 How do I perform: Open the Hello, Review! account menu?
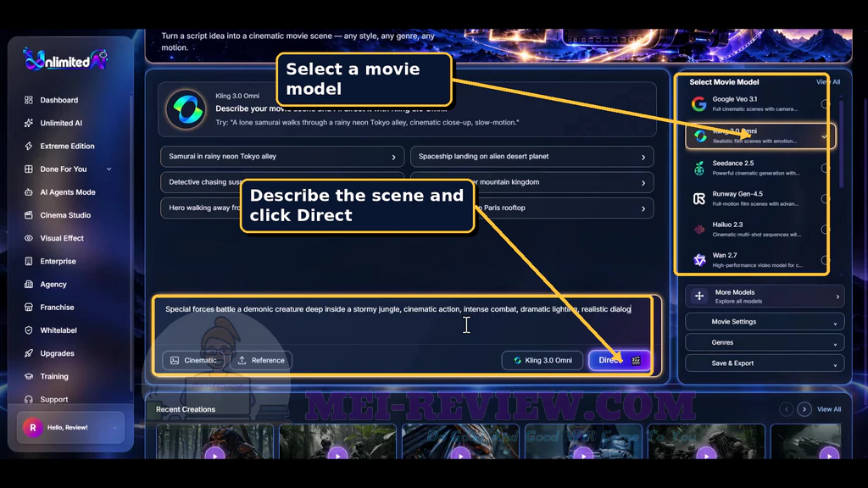(x=70, y=428)
